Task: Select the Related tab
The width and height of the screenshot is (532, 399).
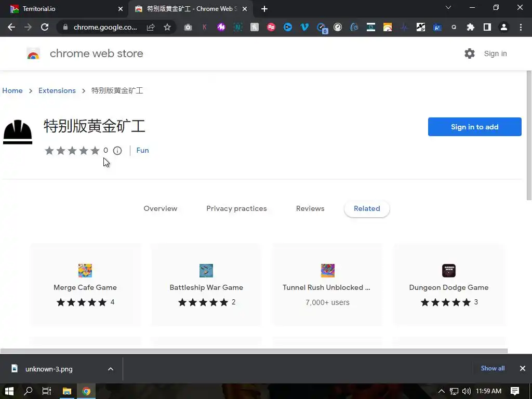Action: click(x=367, y=209)
